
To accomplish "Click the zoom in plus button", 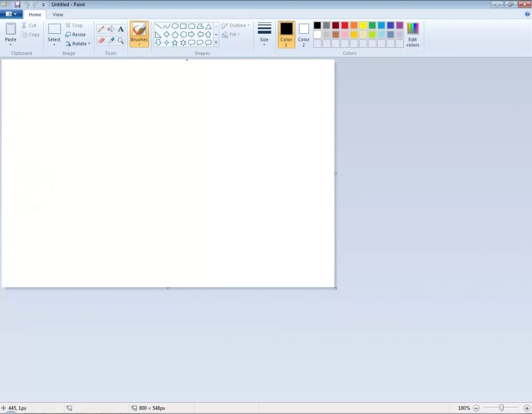I will pyautogui.click(x=527, y=408).
